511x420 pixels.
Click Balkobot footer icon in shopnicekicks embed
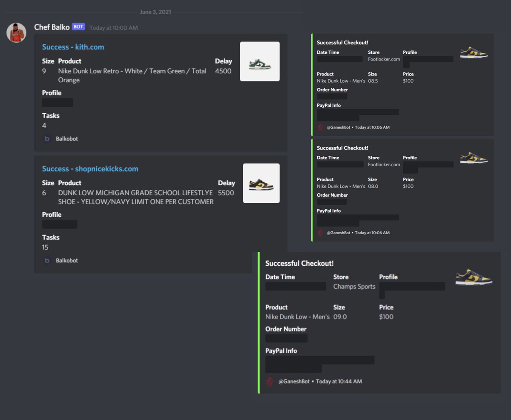47,260
